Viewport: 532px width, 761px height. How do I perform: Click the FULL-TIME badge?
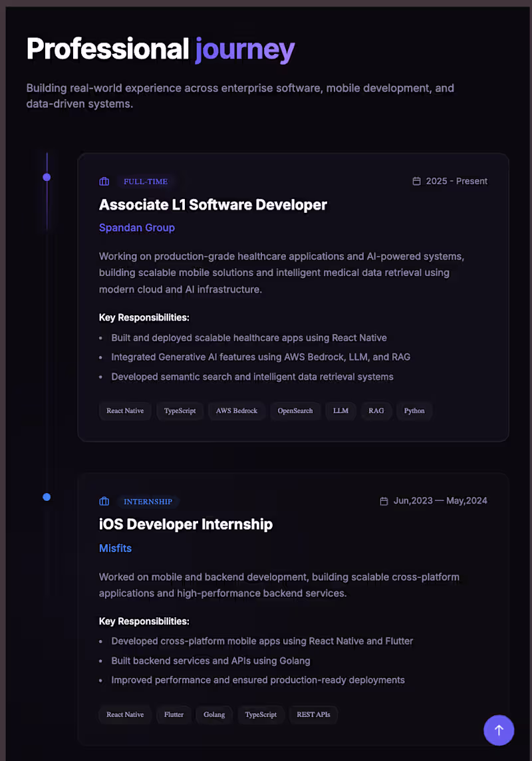pyautogui.click(x=146, y=182)
